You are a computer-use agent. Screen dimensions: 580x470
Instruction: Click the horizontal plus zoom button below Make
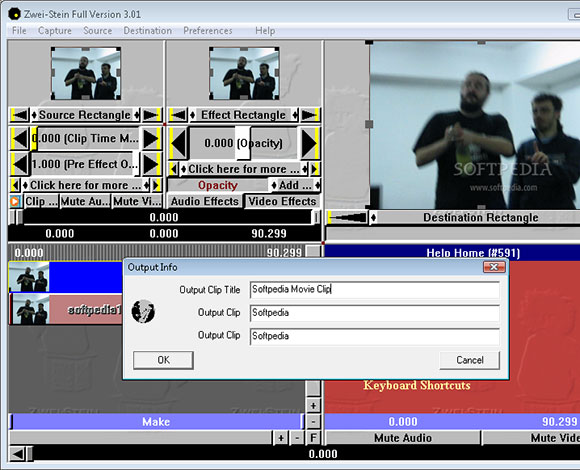click(281, 438)
